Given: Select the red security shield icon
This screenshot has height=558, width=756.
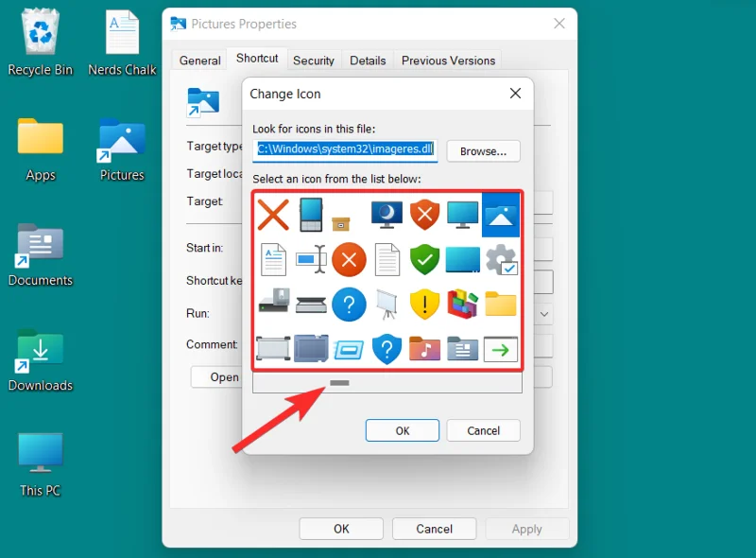Looking at the screenshot, I should 424,215.
